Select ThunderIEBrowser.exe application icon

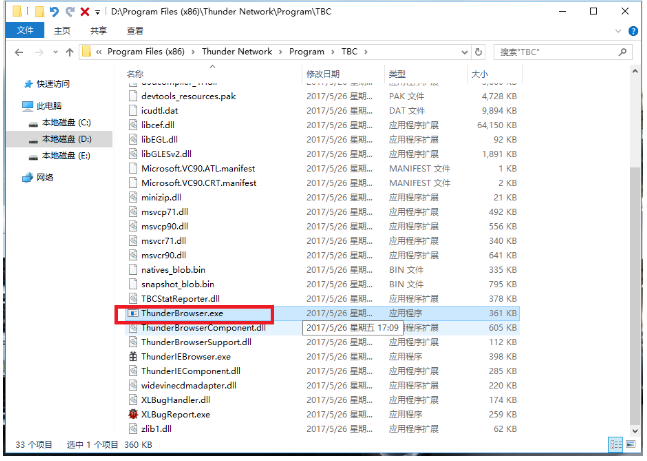tap(133, 357)
